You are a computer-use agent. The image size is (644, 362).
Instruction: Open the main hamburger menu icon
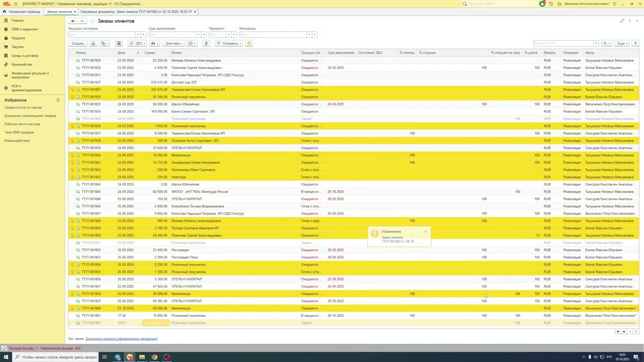(x=16, y=4)
